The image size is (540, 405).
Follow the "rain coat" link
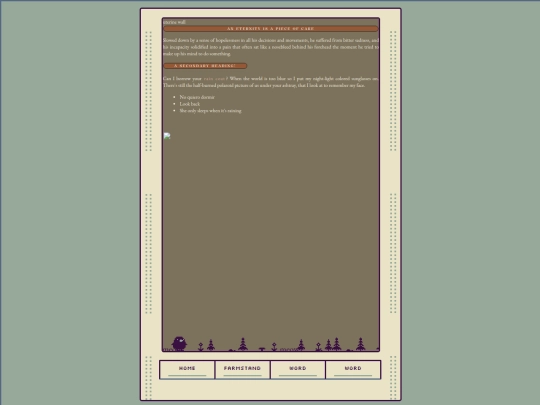(x=214, y=79)
